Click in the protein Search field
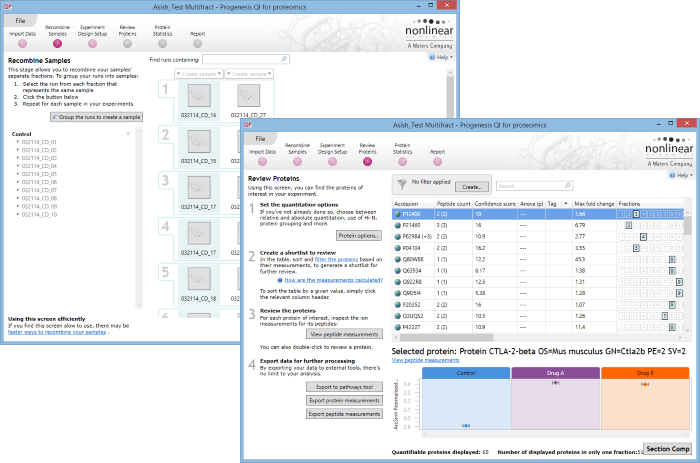 pyautogui.click(x=530, y=186)
